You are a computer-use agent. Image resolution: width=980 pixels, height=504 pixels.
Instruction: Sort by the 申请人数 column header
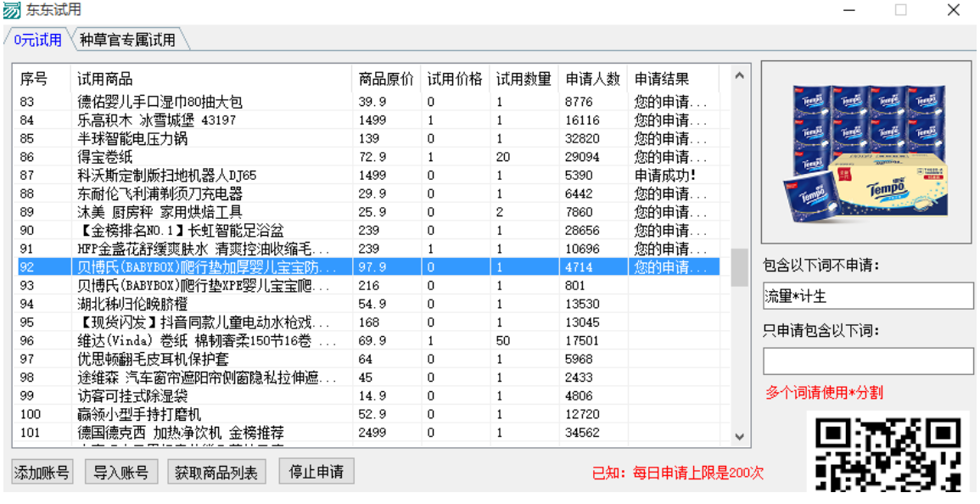[x=592, y=79]
